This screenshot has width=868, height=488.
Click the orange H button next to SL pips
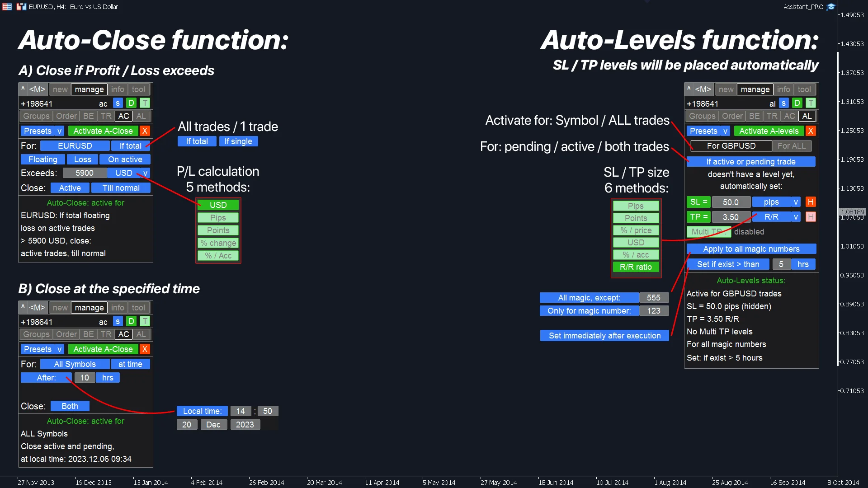[811, 202]
